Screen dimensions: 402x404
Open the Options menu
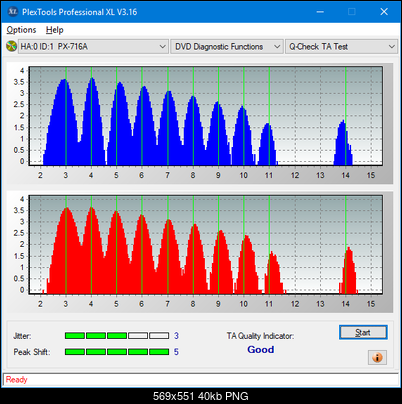tap(21, 30)
